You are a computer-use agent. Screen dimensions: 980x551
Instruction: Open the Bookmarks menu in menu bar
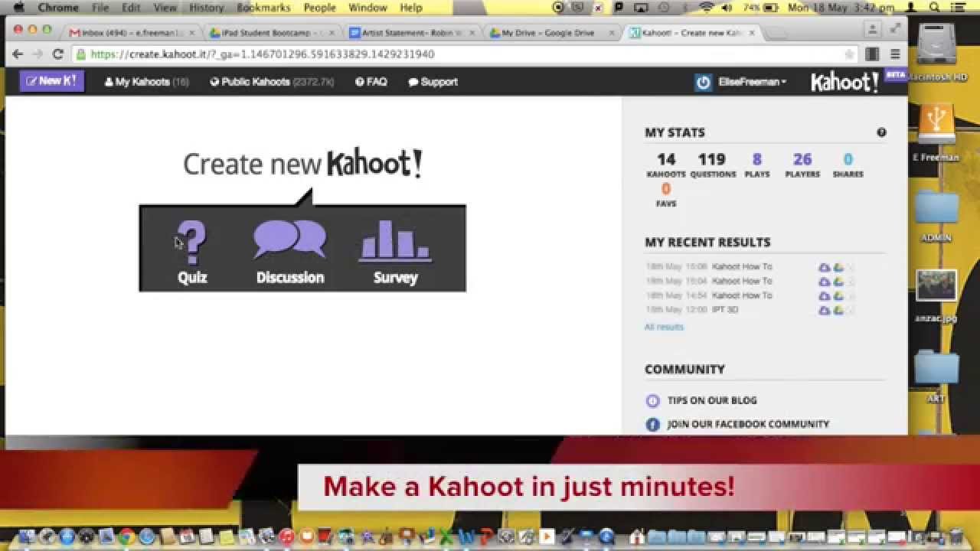[x=263, y=8]
